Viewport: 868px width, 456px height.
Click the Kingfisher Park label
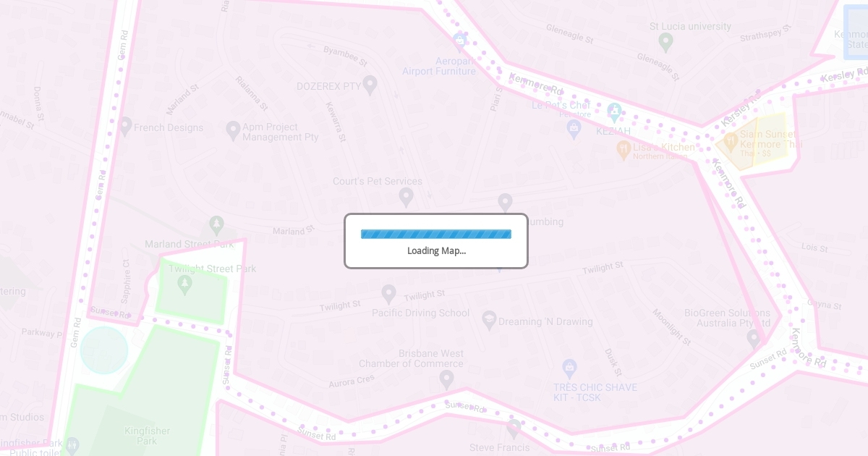pos(147,436)
